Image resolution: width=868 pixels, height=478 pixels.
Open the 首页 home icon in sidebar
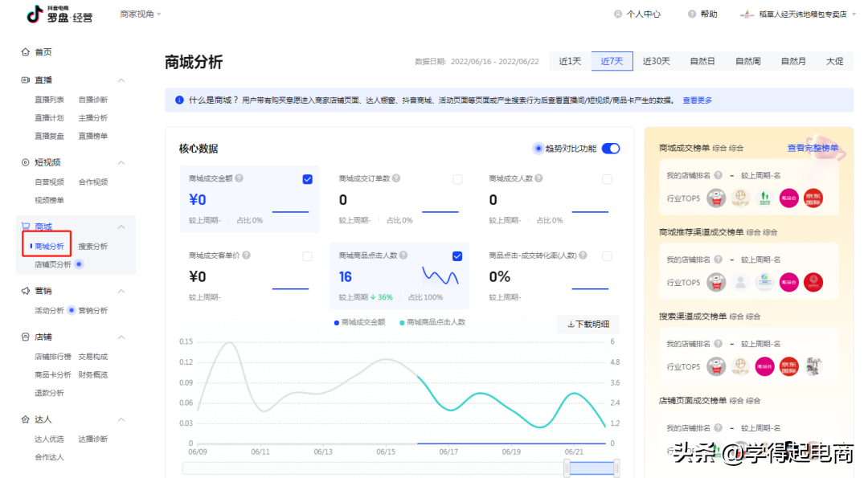24,51
